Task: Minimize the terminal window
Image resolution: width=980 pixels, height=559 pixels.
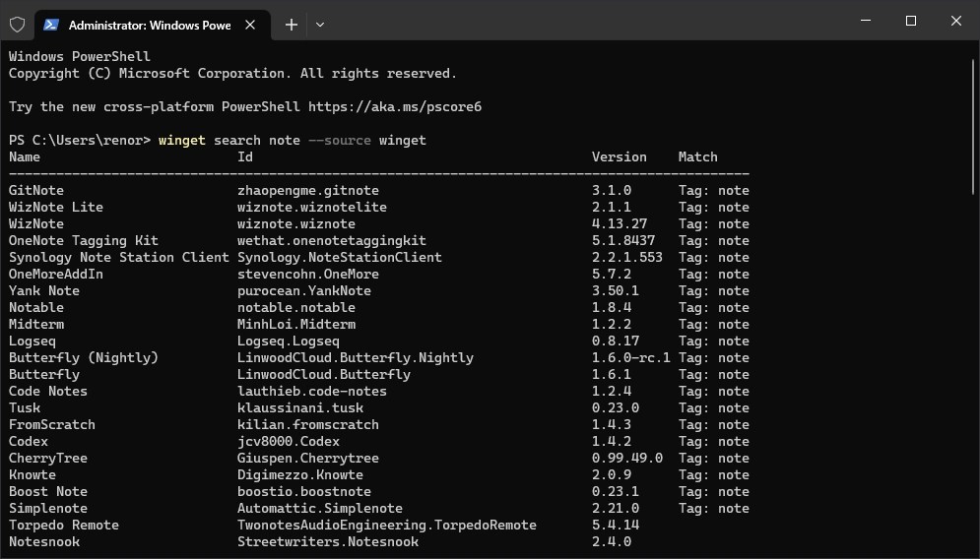Action: pyautogui.click(x=866, y=21)
